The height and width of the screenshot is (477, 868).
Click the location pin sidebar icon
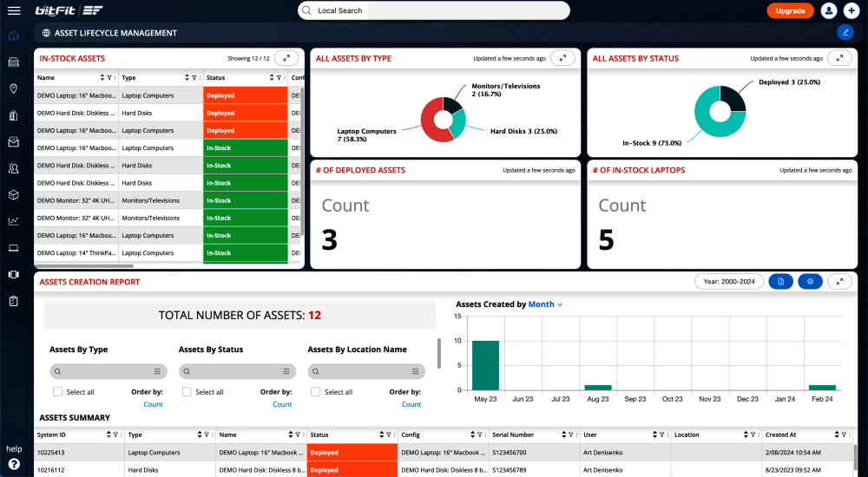(14, 88)
